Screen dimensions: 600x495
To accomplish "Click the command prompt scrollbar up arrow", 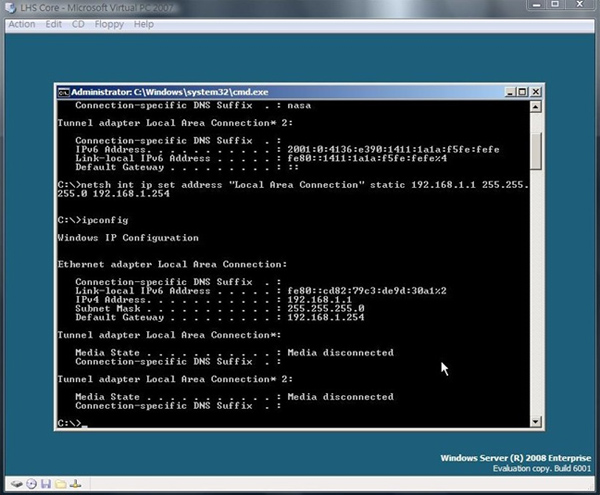I will [536, 107].
